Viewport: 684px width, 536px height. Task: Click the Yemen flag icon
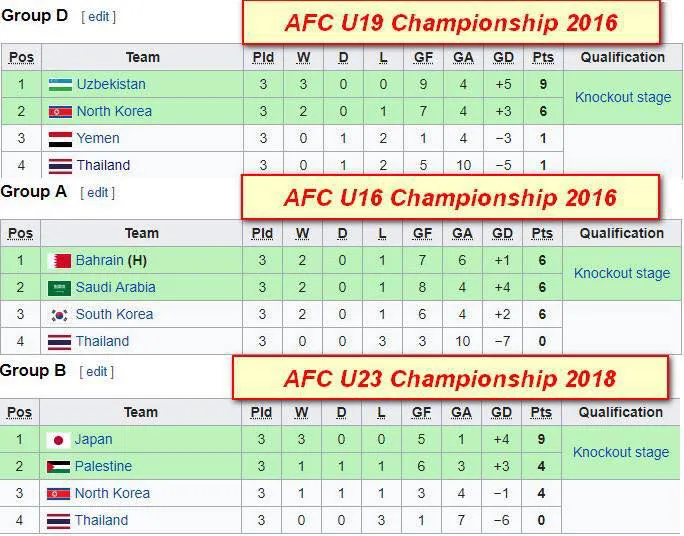[x=59, y=139]
